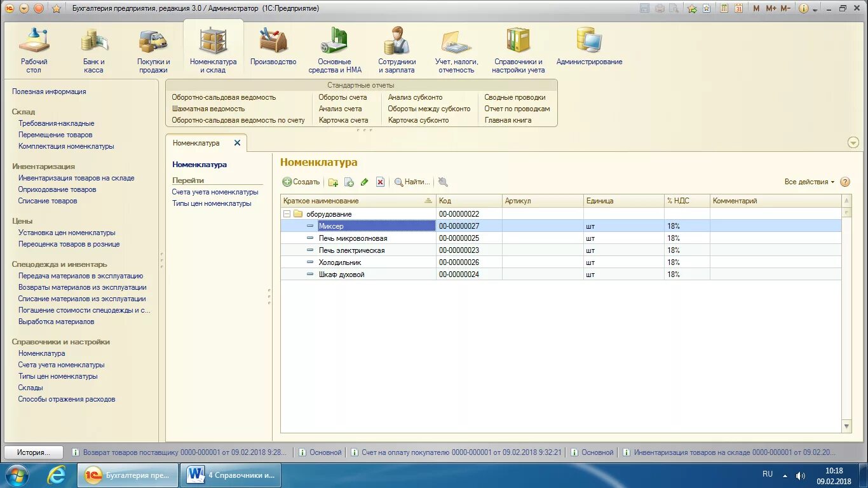Open Internet Explorer from taskbar
The image size is (868, 488).
tap(56, 475)
